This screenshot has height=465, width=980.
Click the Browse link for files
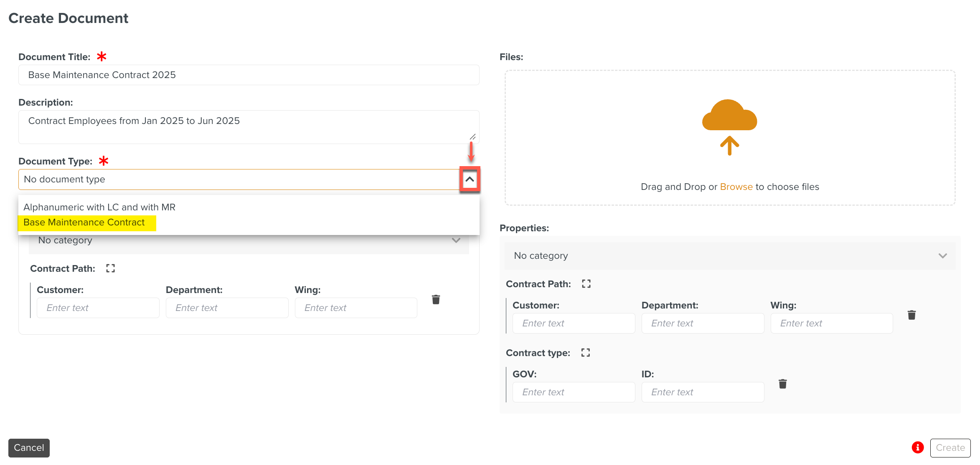[x=736, y=187]
